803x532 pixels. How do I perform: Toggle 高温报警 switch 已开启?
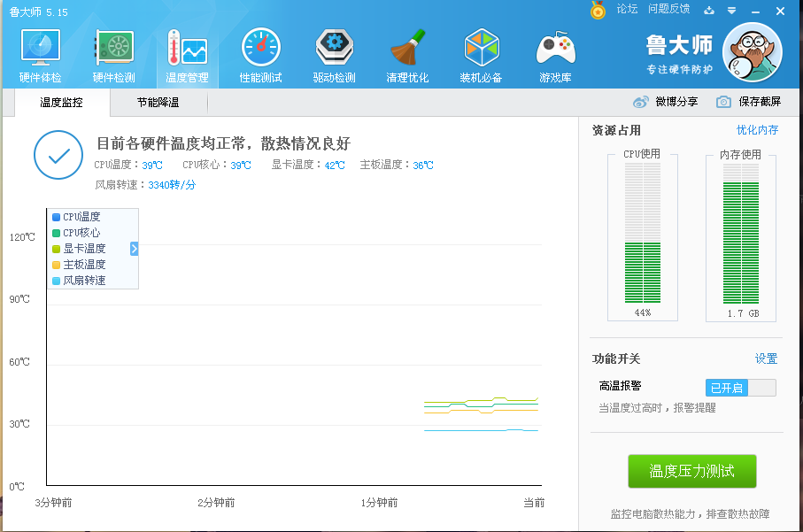coord(740,388)
